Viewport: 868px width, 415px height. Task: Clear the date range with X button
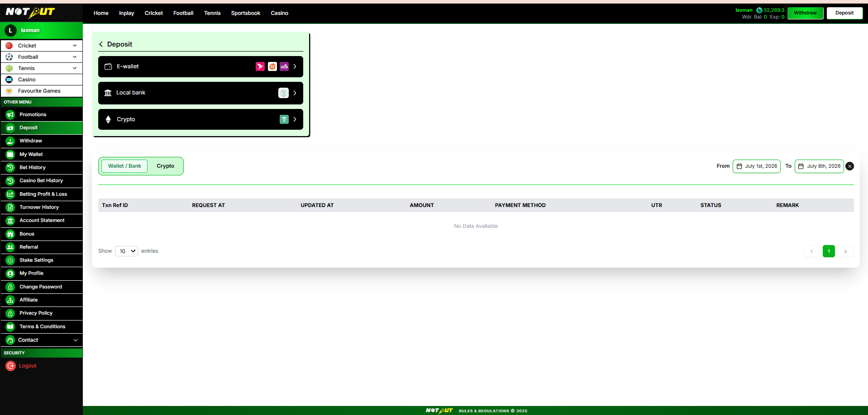pyautogui.click(x=850, y=166)
